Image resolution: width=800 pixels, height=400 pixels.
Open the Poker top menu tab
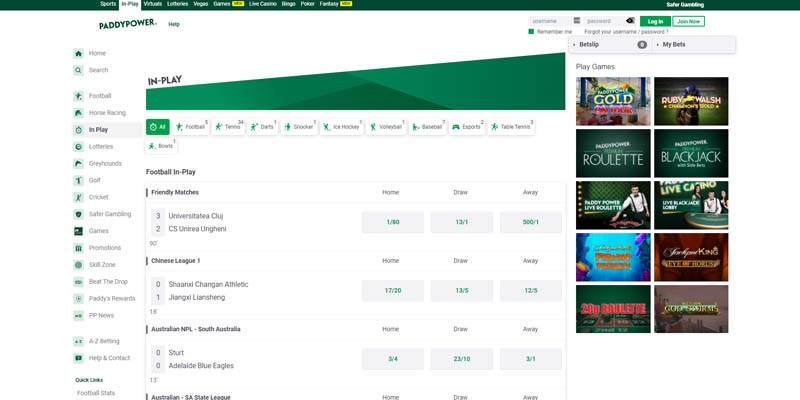tap(308, 4)
